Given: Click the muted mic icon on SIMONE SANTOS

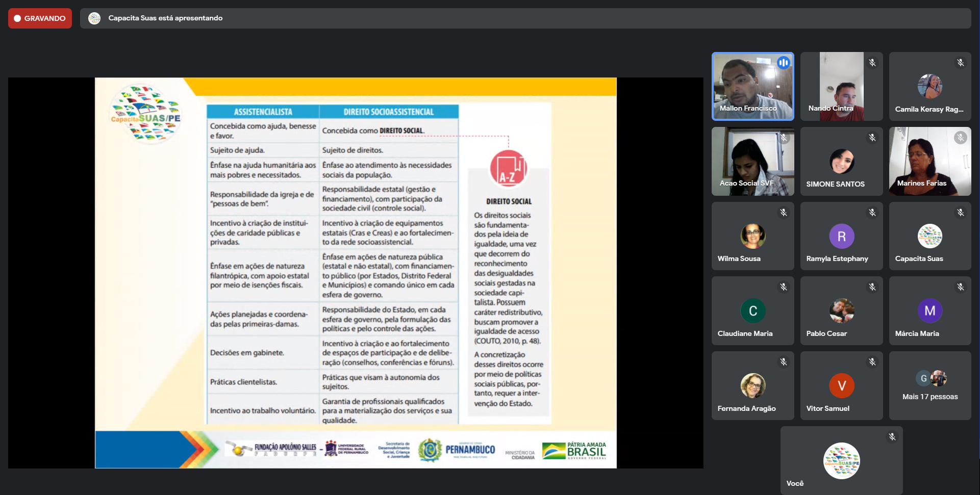Looking at the screenshot, I should [x=872, y=138].
